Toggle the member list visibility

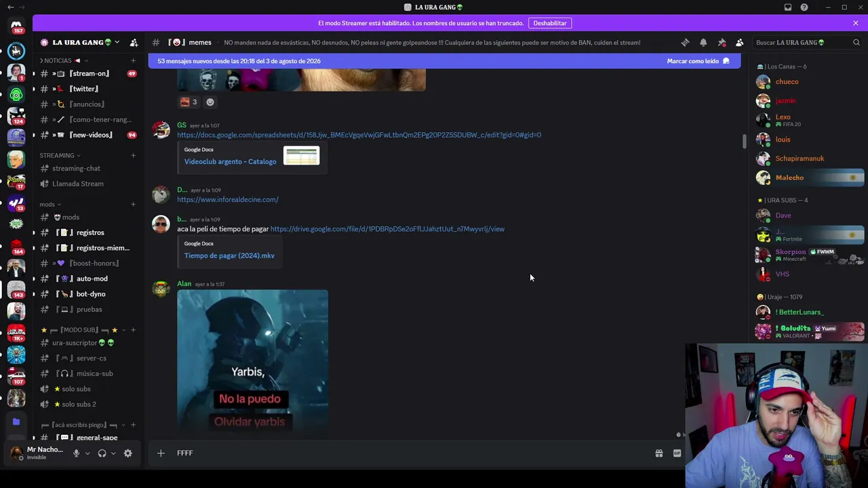click(x=740, y=42)
